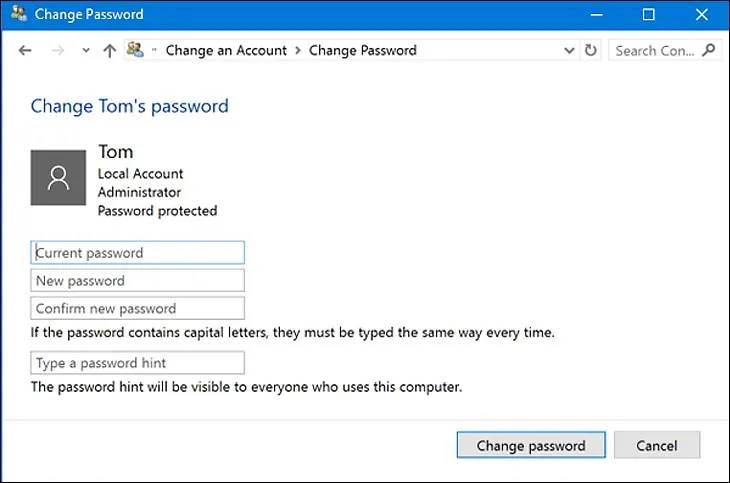Expand the chevron after Change an Account
Screen dimensions: 730x483
[298, 50]
